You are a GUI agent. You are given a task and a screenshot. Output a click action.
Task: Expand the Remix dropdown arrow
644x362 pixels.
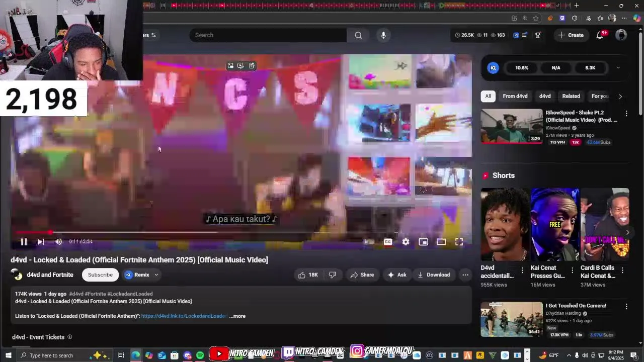coord(156,275)
